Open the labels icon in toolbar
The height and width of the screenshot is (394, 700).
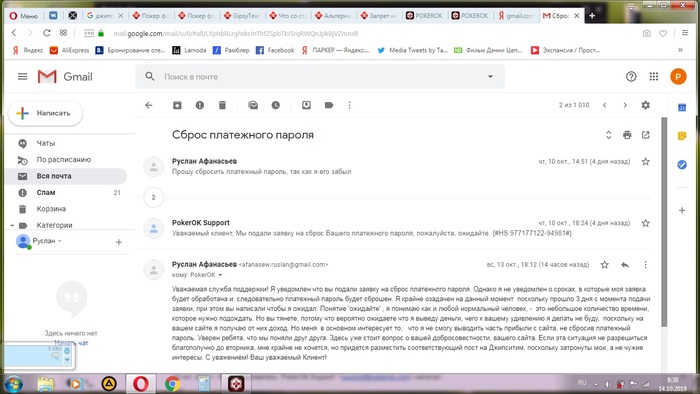click(x=329, y=105)
